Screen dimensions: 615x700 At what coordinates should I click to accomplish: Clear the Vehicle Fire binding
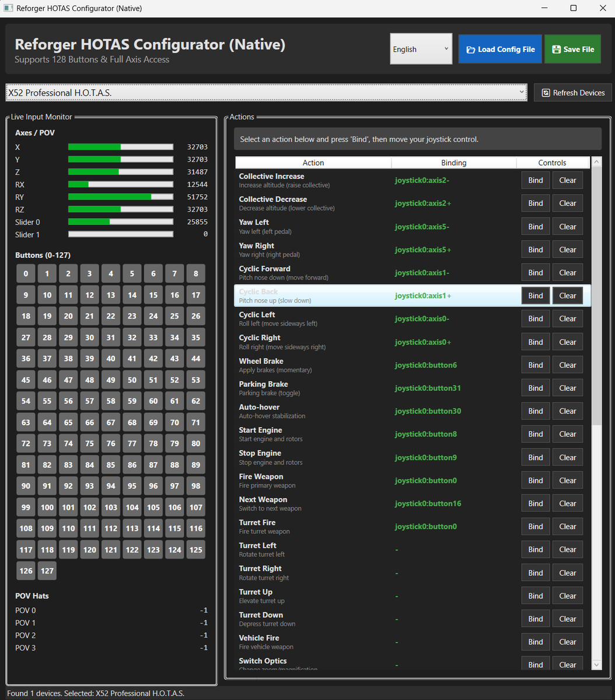568,642
